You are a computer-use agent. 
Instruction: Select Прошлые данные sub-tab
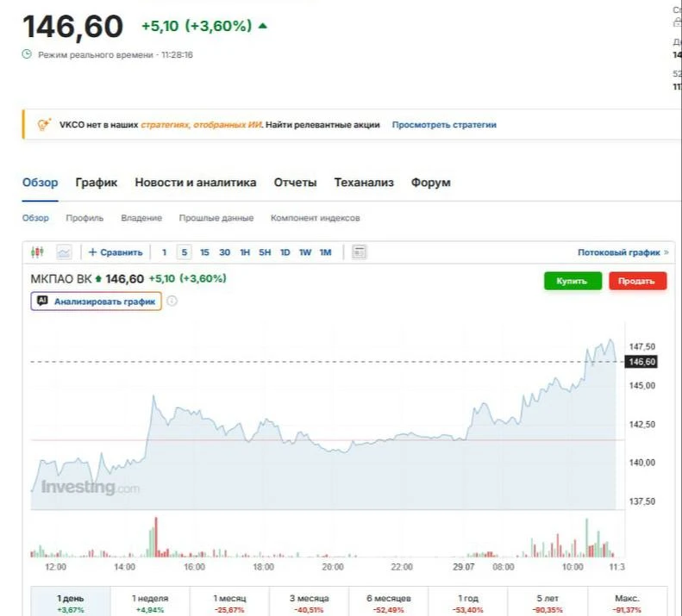[x=216, y=218]
